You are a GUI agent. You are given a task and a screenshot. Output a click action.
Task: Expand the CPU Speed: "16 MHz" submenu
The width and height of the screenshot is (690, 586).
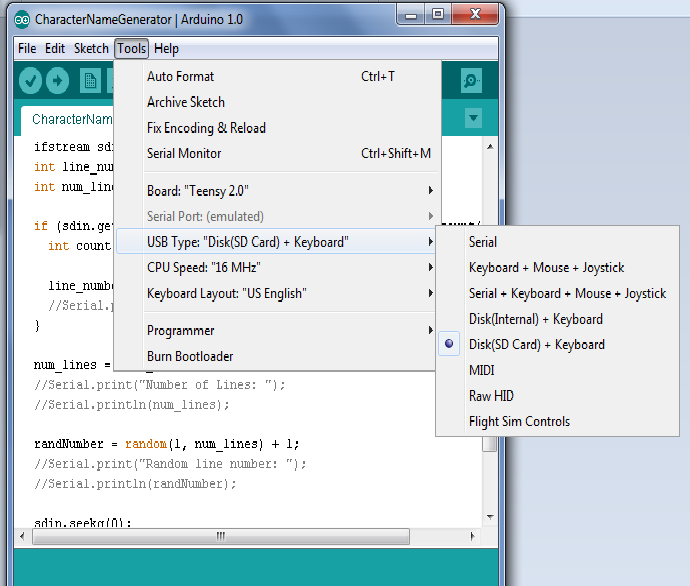[x=278, y=267]
